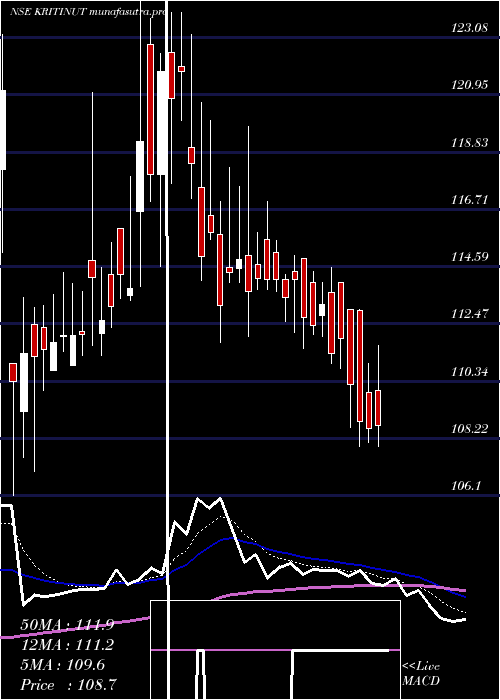Click the 106.1 price level label
The image size is (500, 700).
click(467, 486)
